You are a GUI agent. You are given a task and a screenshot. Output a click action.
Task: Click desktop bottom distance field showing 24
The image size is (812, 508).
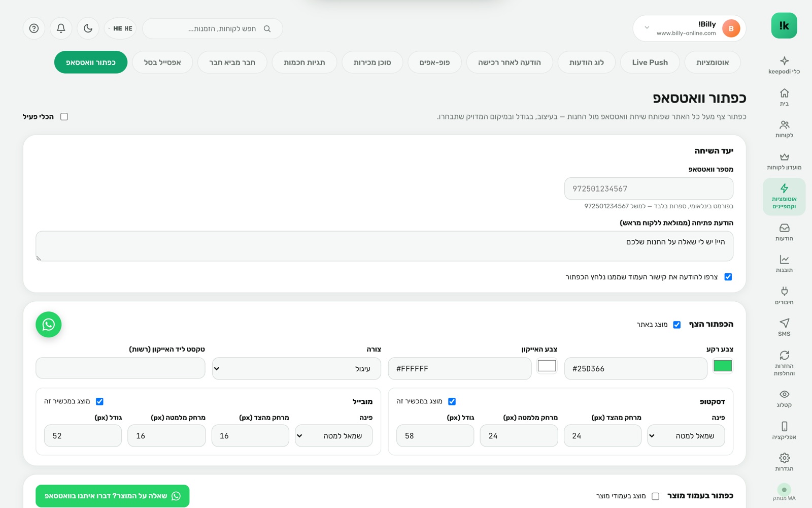tap(519, 436)
